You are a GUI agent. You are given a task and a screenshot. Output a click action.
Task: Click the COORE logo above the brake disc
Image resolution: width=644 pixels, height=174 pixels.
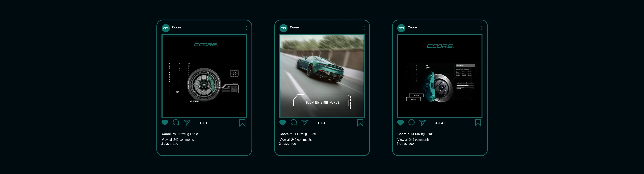[x=441, y=46]
